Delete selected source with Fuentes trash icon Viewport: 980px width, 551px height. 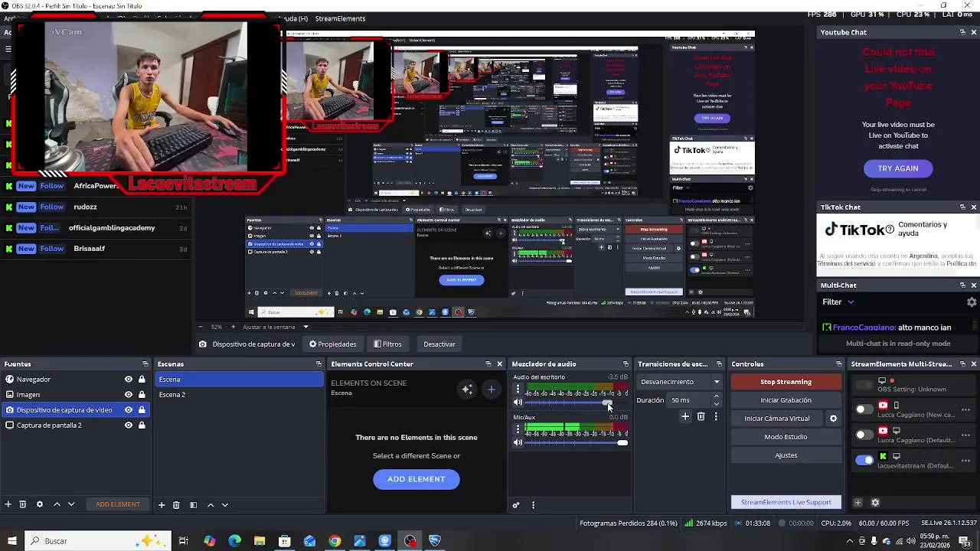[23, 504]
